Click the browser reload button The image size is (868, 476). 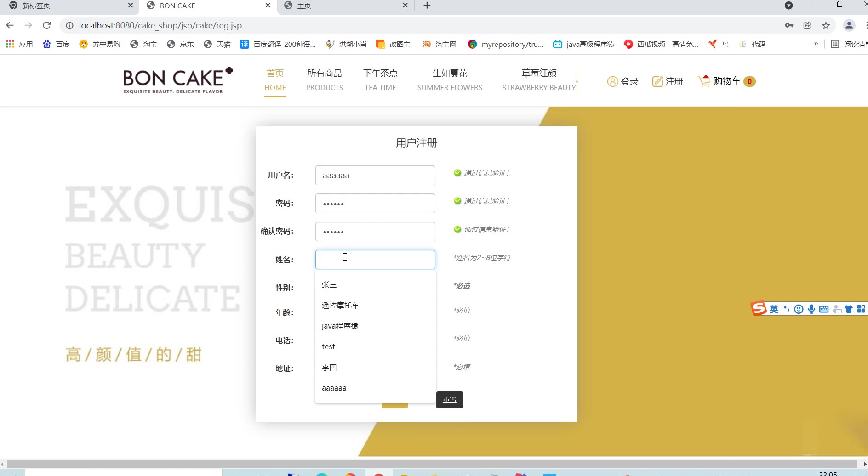coord(46,26)
